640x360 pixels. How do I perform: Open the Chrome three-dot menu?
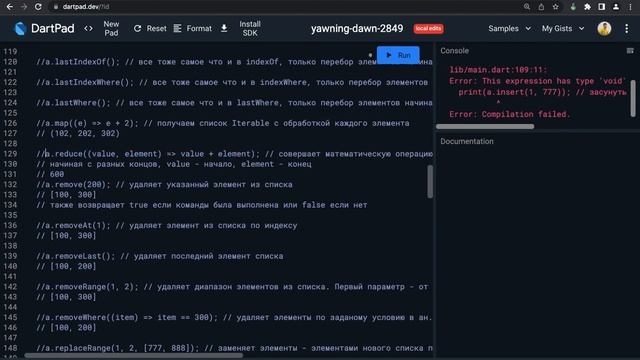(630, 7)
